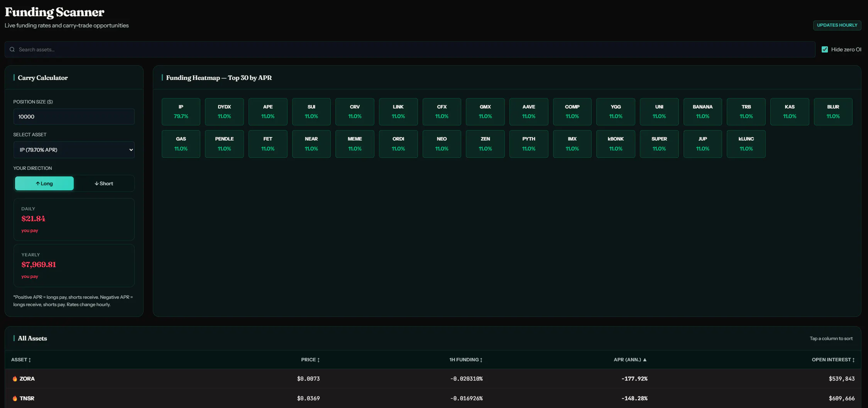Viewport: 868px width, 408px height.
Task: Click TNSR funding rate -0.016926%
Action: 467,398
